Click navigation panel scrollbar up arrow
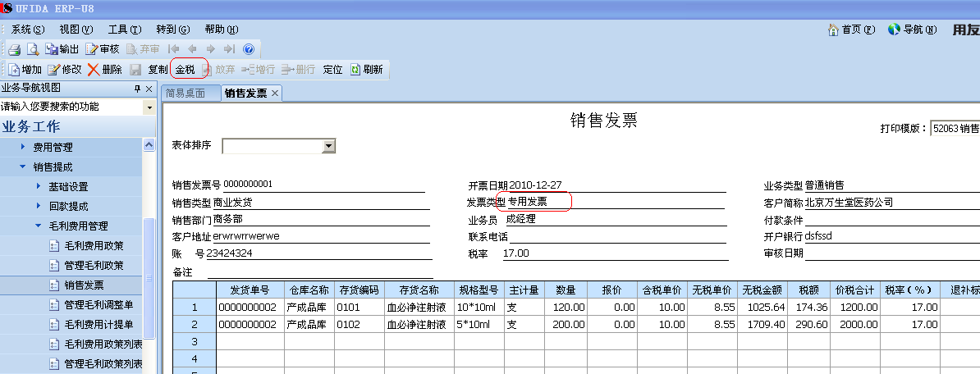 (149, 145)
